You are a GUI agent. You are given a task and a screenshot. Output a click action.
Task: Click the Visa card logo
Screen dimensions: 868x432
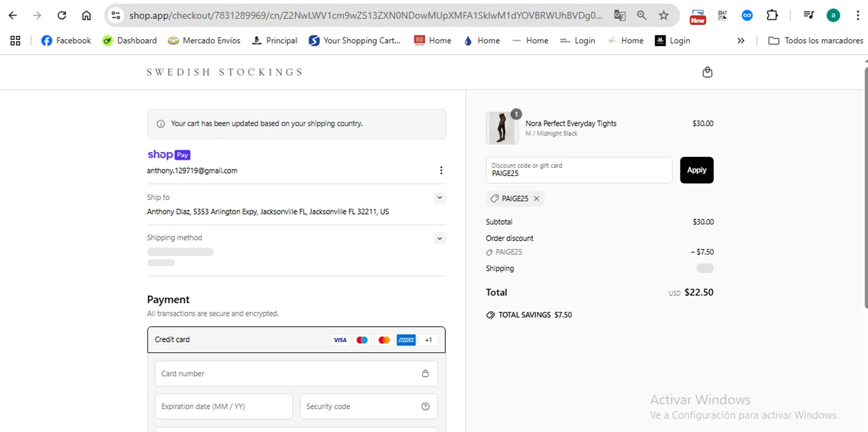pyautogui.click(x=340, y=340)
